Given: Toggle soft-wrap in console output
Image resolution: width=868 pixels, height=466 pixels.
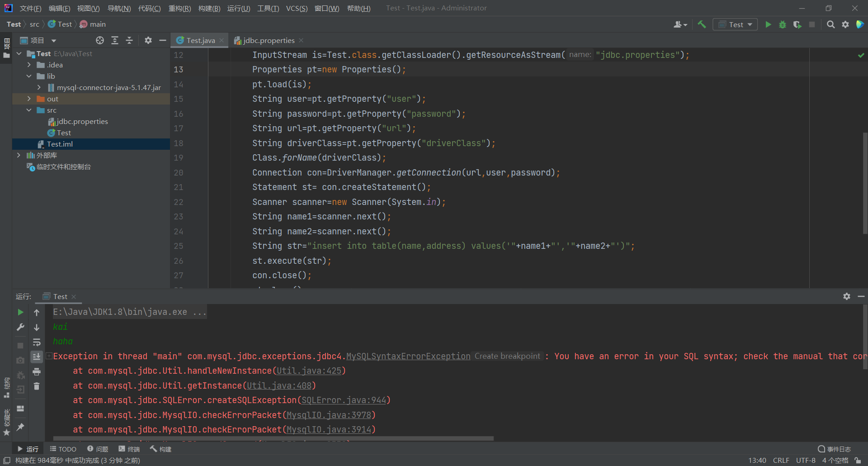Looking at the screenshot, I should [x=37, y=342].
